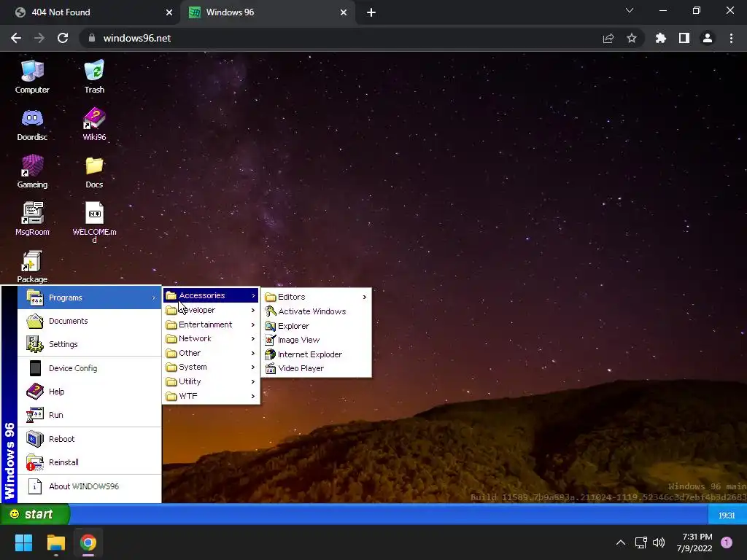Launch Video Player from Accessories

[317, 368]
